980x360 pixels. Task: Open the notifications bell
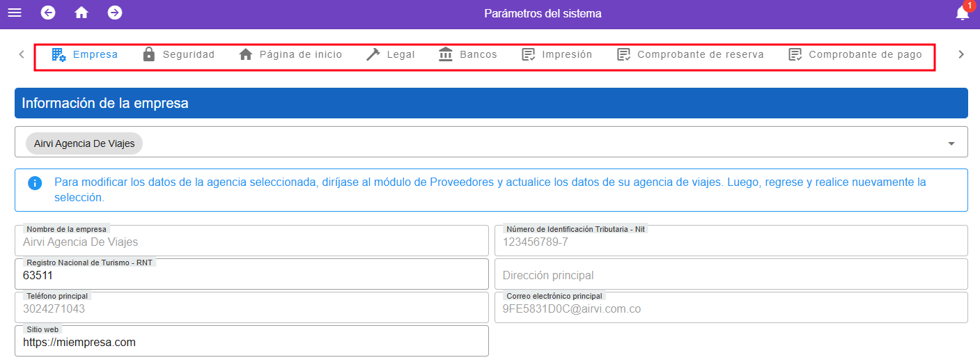(962, 13)
